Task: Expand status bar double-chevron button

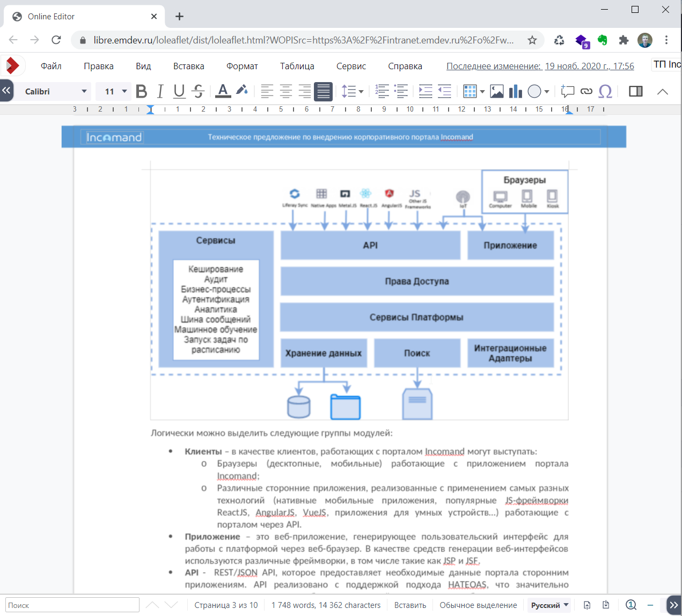Action: tap(674, 605)
